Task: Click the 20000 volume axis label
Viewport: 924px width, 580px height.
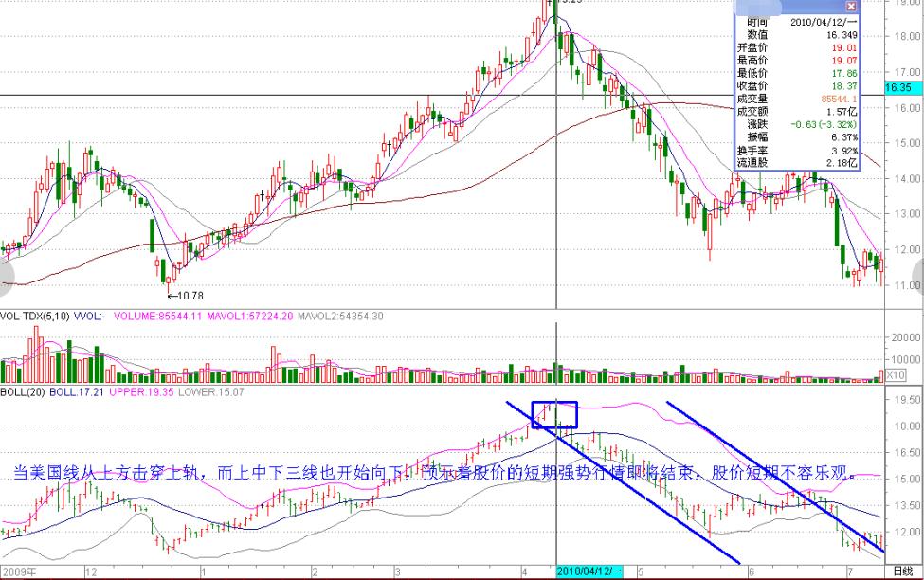Action: tap(906, 337)
